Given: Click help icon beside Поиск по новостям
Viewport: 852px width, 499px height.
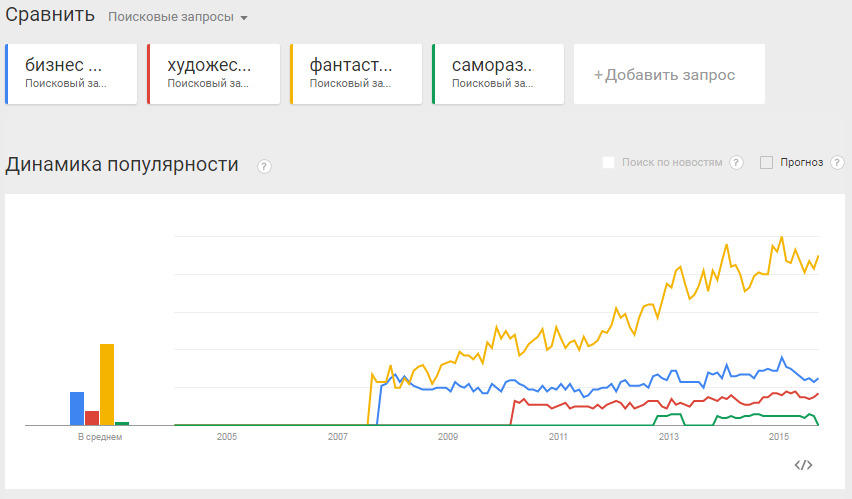Looking at the screenshot, I should 736,162.
